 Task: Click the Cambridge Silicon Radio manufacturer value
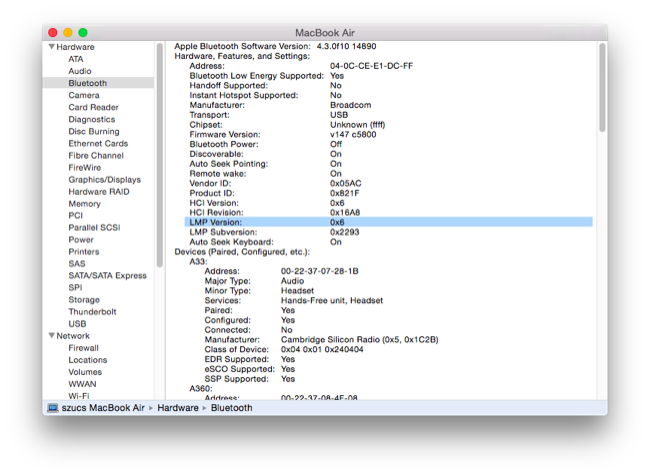359,340
